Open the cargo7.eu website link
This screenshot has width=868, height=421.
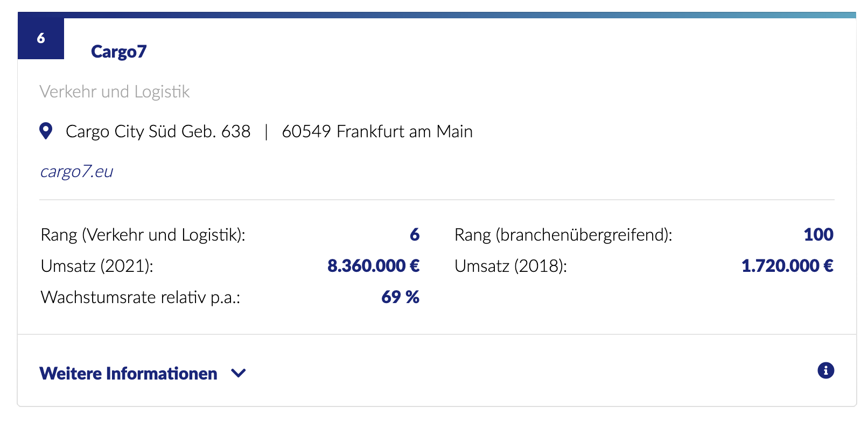point(76,171)
